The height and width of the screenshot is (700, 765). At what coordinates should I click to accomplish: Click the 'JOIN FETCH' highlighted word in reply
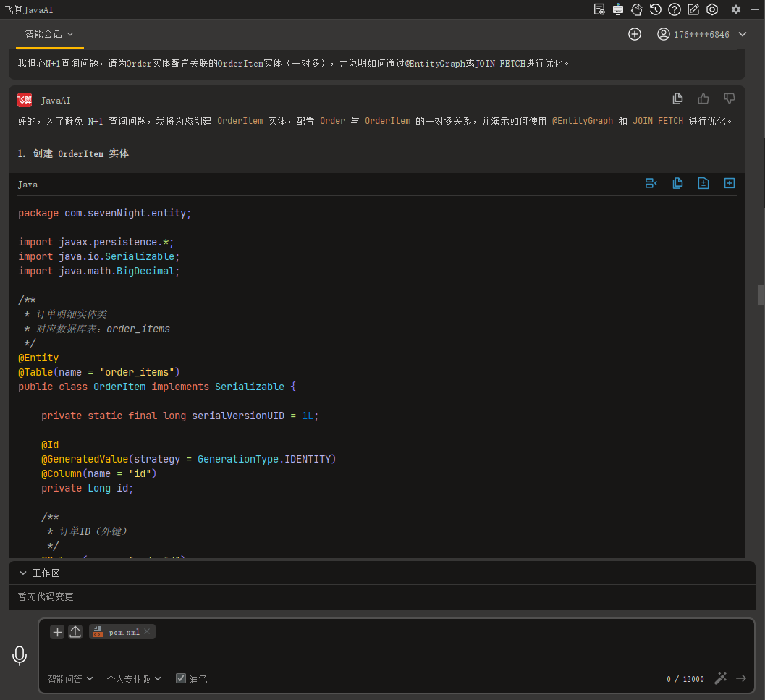tap(658, 121)
